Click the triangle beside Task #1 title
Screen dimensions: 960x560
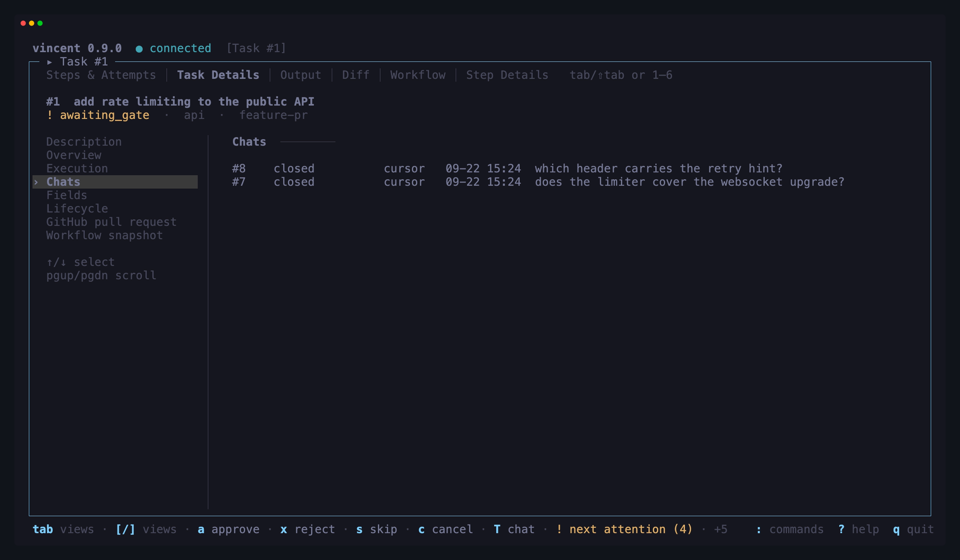[x=50, y=62]
